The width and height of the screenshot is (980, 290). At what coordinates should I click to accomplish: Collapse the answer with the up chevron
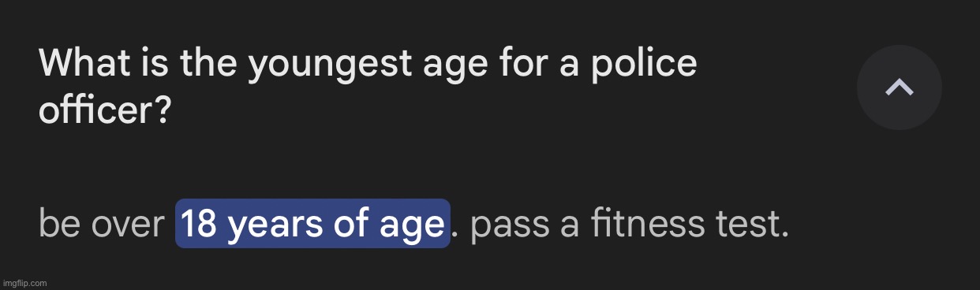(x=899, y=87)
